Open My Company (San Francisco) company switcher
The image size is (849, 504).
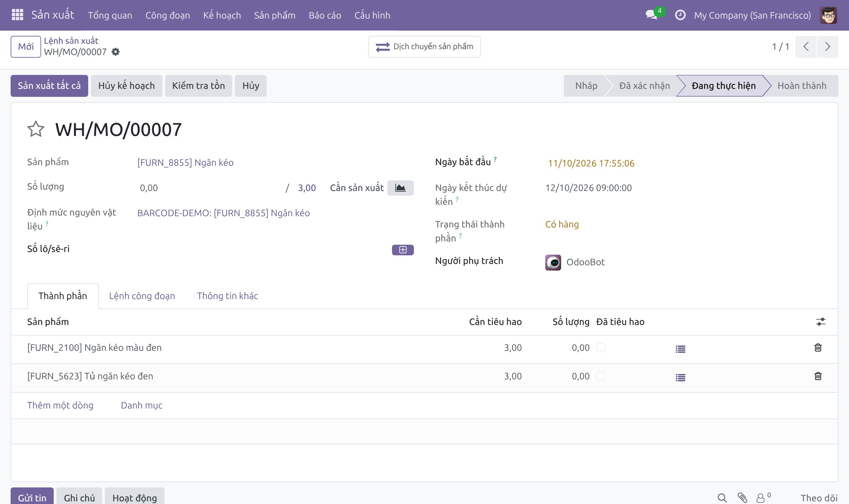click(x=752, y=15)
